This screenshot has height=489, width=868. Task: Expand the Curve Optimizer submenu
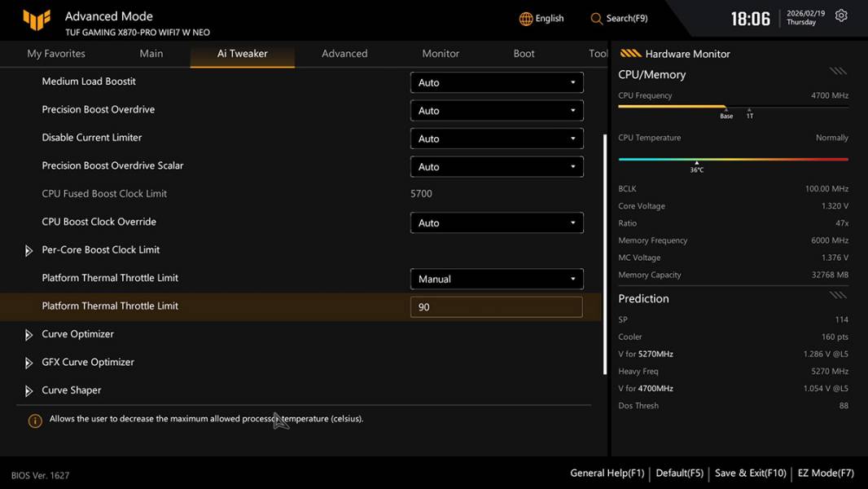click(x=29, y=335)
